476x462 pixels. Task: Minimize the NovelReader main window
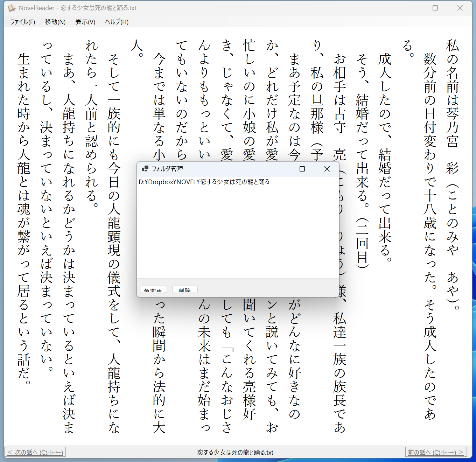click(411, 8)
